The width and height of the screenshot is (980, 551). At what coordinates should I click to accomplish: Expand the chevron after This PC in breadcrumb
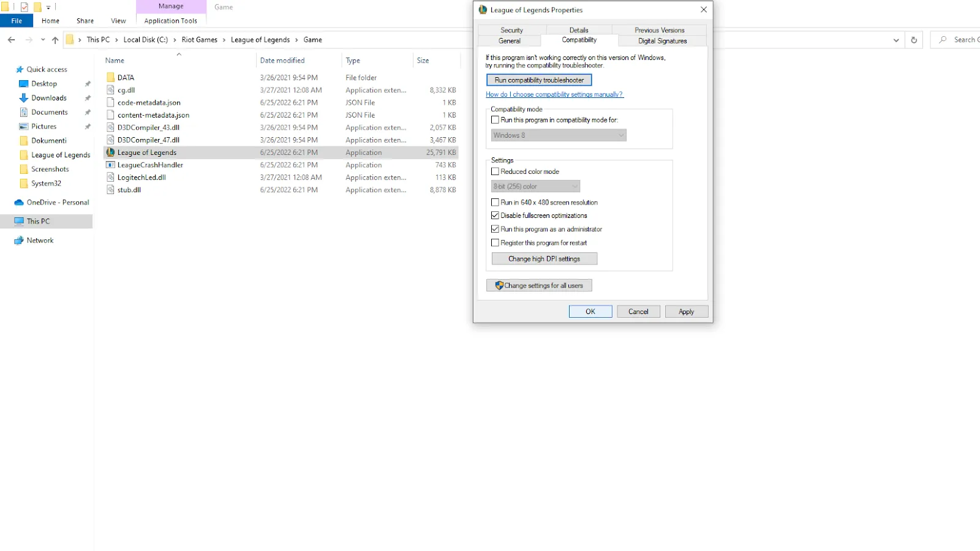(116, 40)
